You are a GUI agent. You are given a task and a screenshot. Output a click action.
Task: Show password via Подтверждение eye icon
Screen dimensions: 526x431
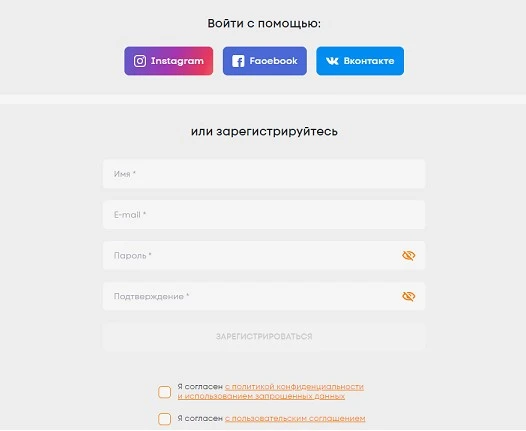point(409,297)
